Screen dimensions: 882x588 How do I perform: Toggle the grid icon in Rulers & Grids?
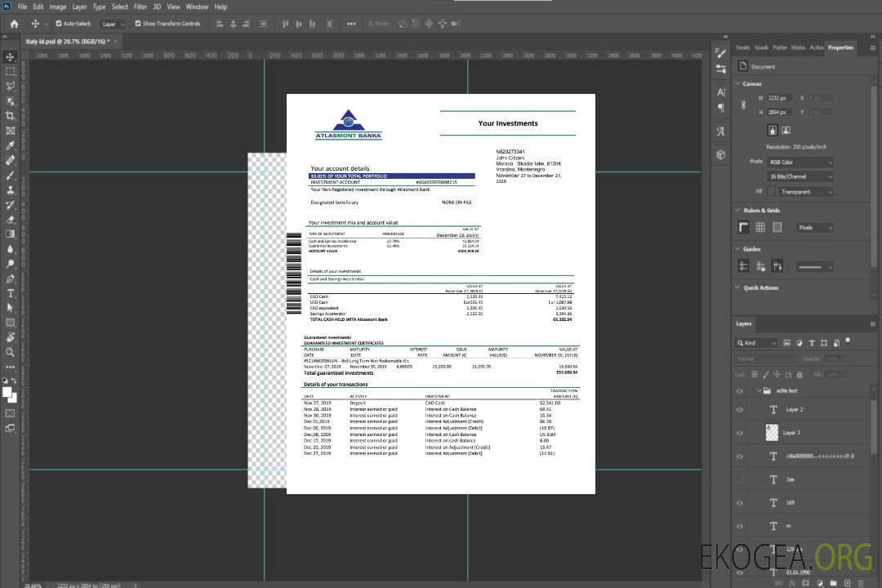(x=760, y=227)
